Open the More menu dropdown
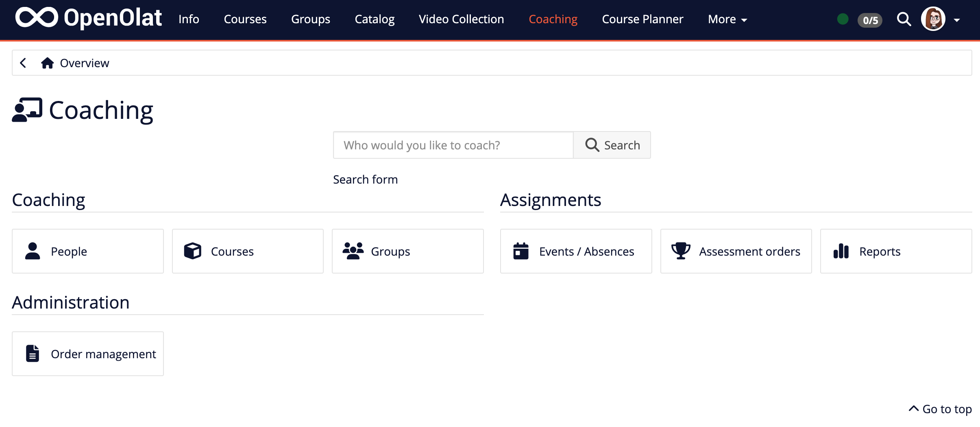Screen dimensions: 980x427 point(727,19)
